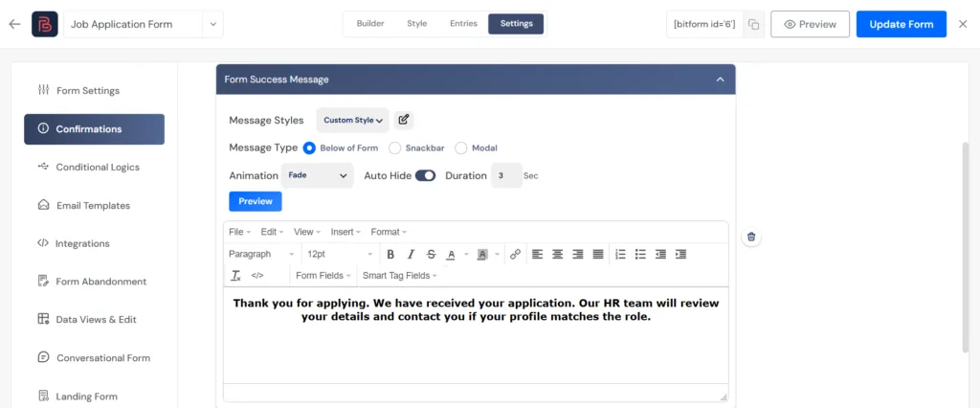Viewport: 980px width, 408px height.
Task: Select Modal message type
Action: [461, 148]
